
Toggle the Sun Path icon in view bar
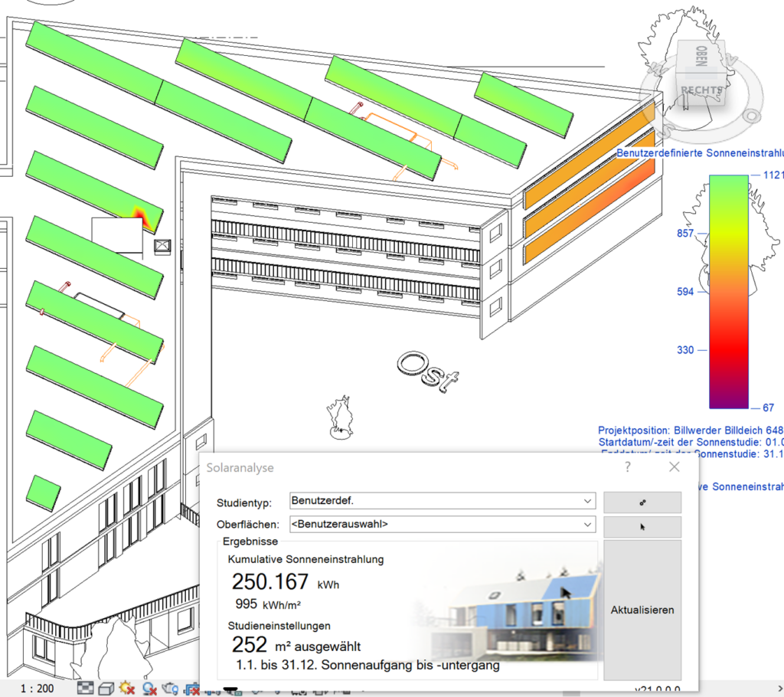(x=126, y=689)
